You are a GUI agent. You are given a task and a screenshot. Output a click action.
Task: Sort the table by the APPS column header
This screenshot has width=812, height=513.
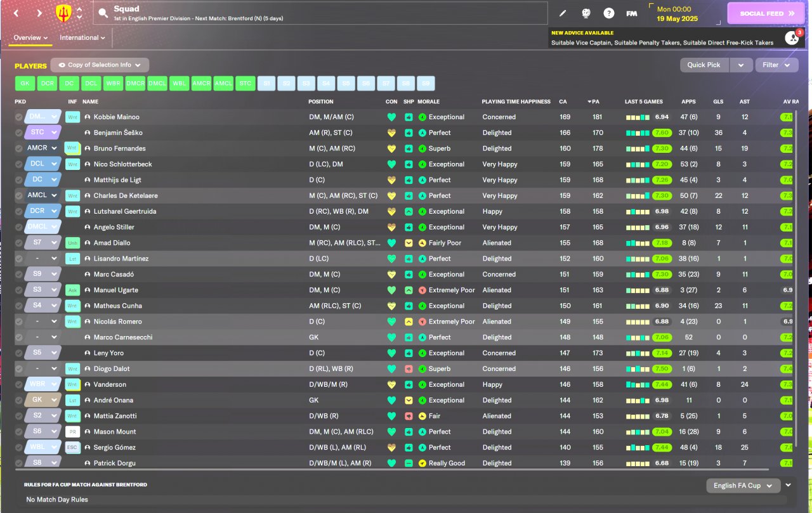point(688,101)
